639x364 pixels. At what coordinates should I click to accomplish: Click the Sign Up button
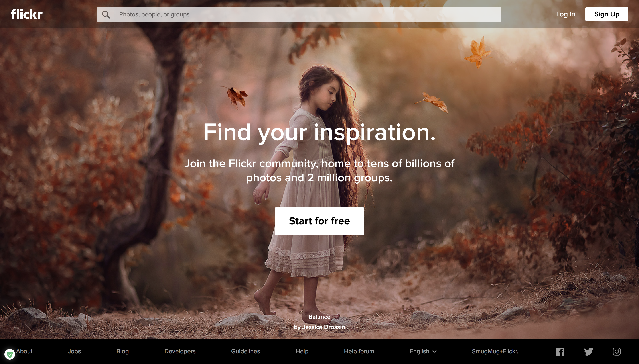[607, 14]
